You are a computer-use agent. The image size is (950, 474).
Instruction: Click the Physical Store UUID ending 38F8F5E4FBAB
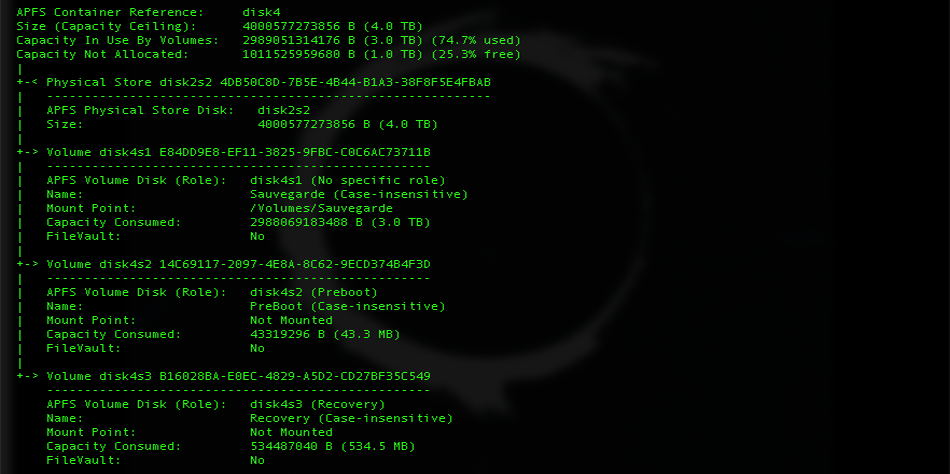point(355,82)
